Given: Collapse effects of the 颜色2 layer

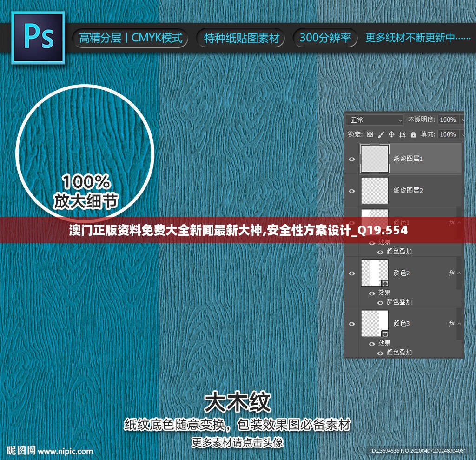Looking at the screenshot, I should coord(459,273).
